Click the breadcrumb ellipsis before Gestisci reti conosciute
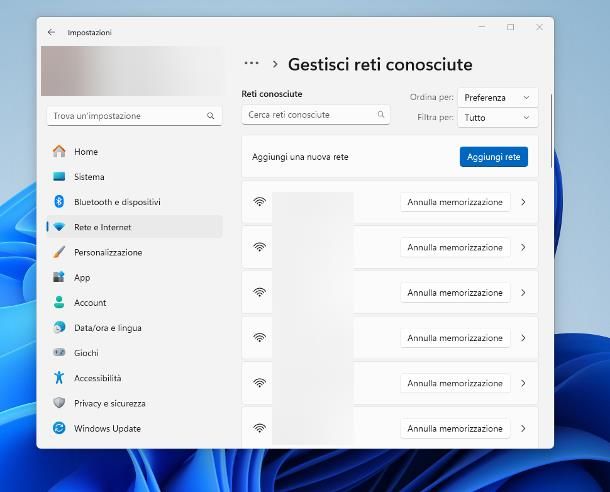 (x=251, y=63)
